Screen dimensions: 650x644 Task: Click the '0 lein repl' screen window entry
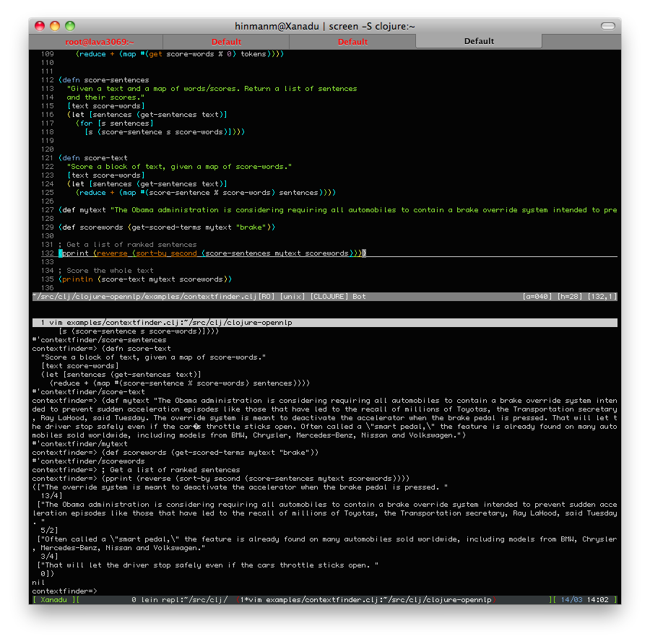point(179,600)
